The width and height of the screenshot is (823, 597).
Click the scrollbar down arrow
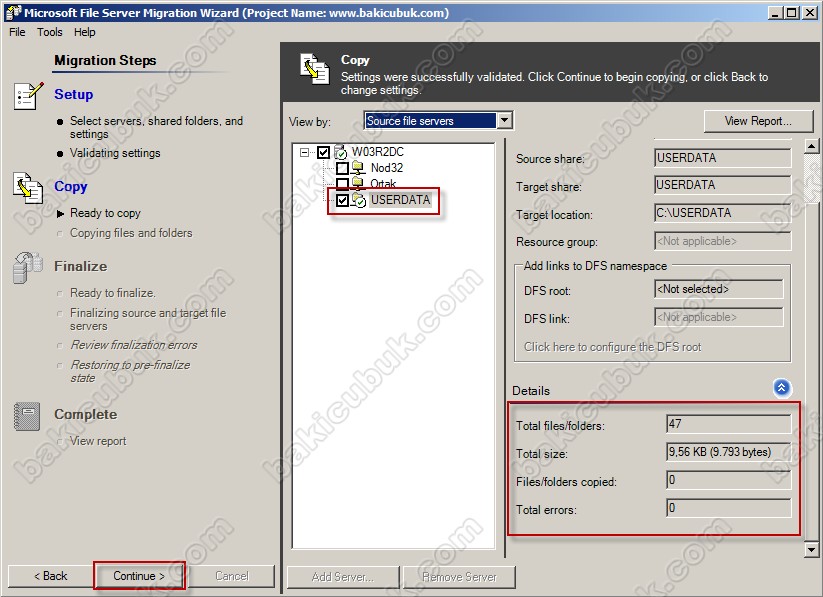pos(811,550)
